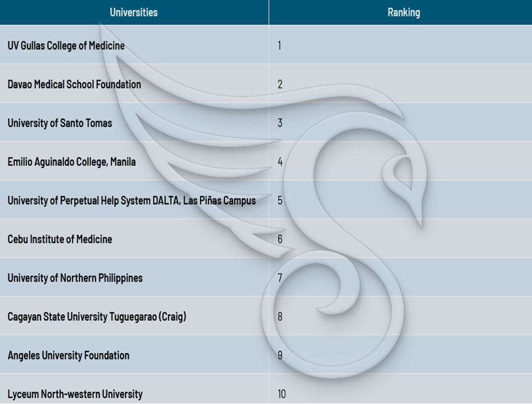Click ranking number 9 cell
532x404 pixels.
click(x=401, y=355)
